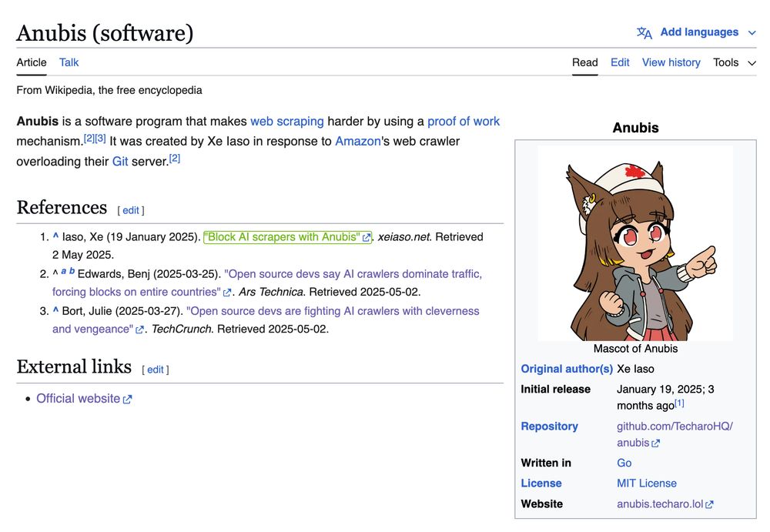Click external-link icon after anubis.techaro.lol

pos(709,504)
